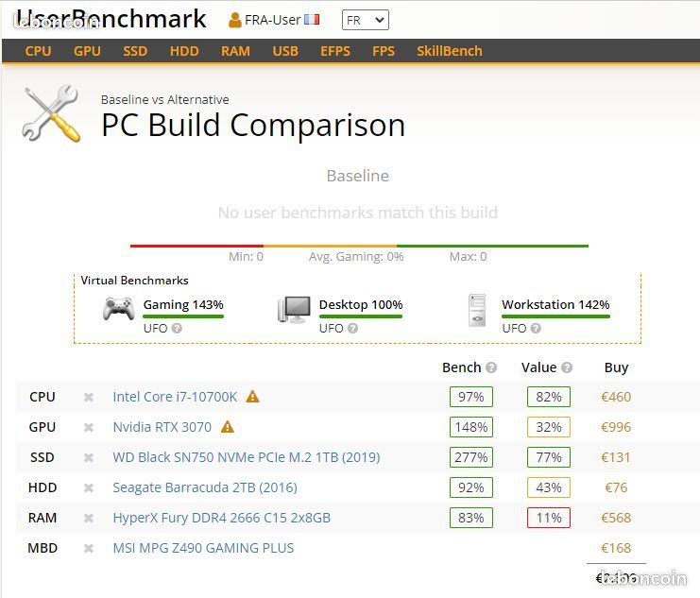Open help icon next to Gaming UFO
This screenshot has width=700, height=598.
tap(177, 328)
